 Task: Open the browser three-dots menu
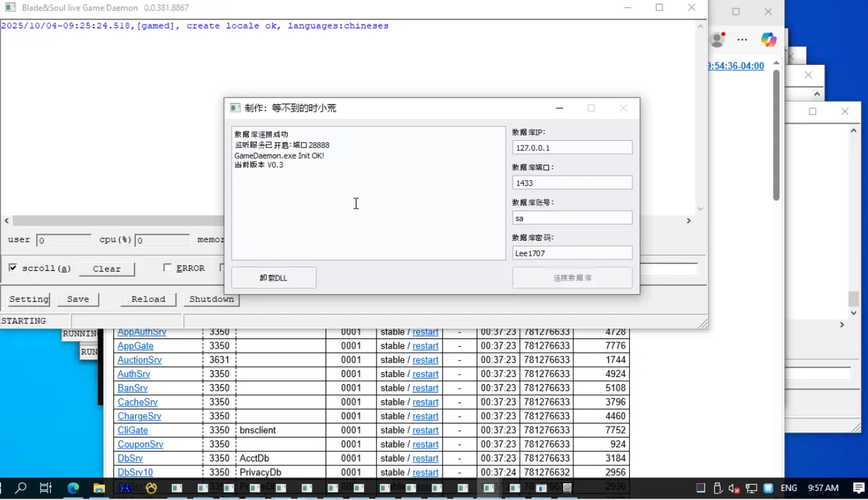pyautogui.click(x=742, y=39)
